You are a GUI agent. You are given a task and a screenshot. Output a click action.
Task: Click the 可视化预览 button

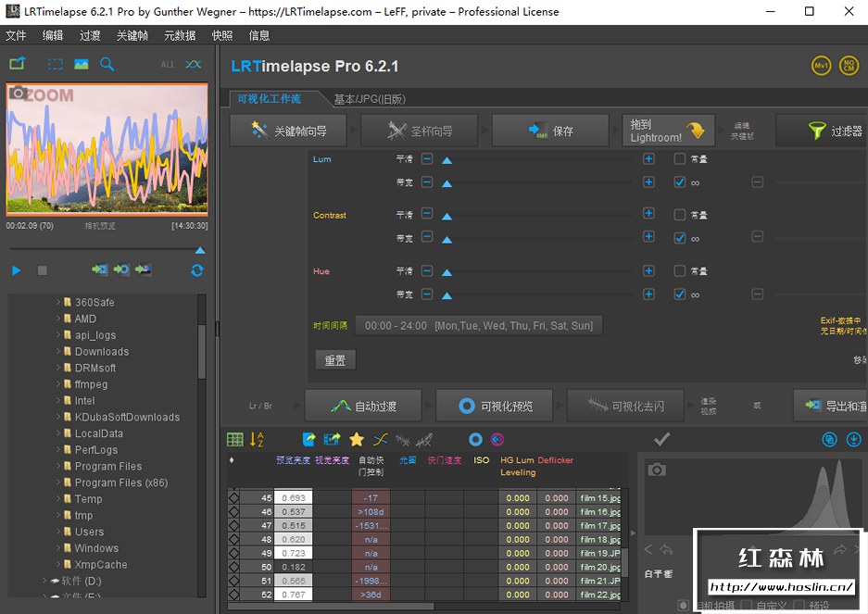click(495, 406)
